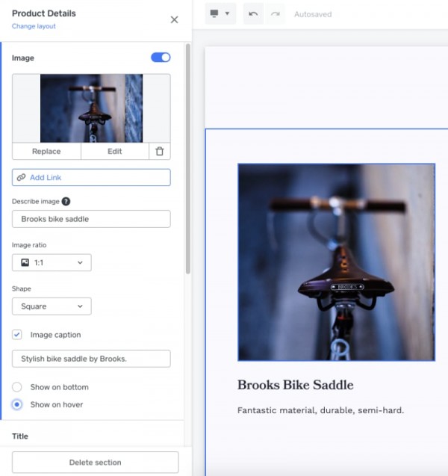Viewport: 448px width, 476px height.
Task: Open the device preview dropdown
Action: pos(220,13)
